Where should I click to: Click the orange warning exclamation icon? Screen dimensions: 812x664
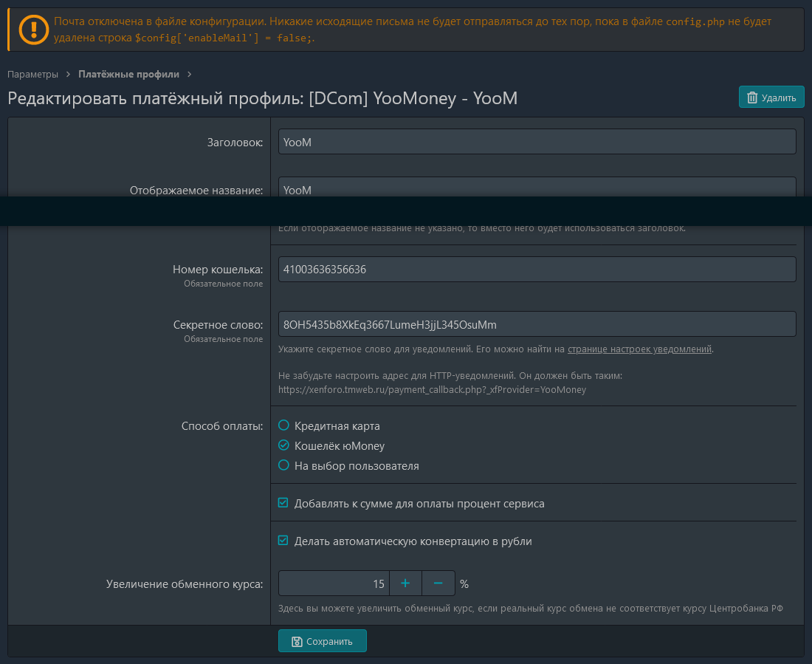pos(34,30)
